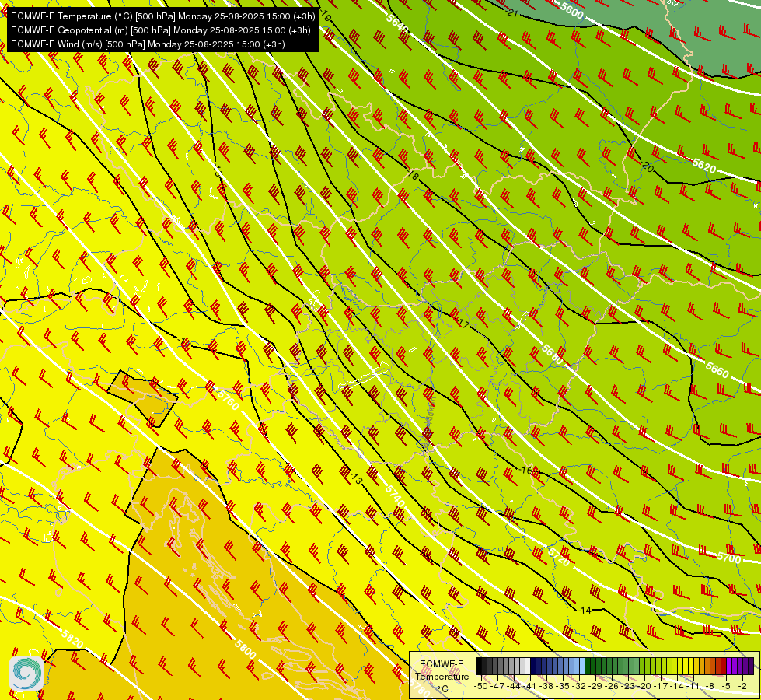This screenshot has height=700, width=761.
Task: Click the -19 isotherm label on the map
Action: [325, 16]
